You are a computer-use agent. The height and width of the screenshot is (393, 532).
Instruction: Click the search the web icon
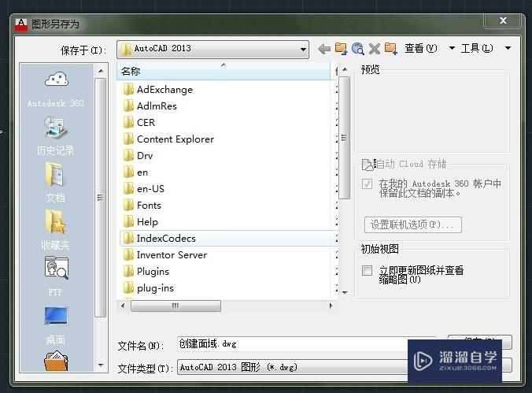pos(357,49)
